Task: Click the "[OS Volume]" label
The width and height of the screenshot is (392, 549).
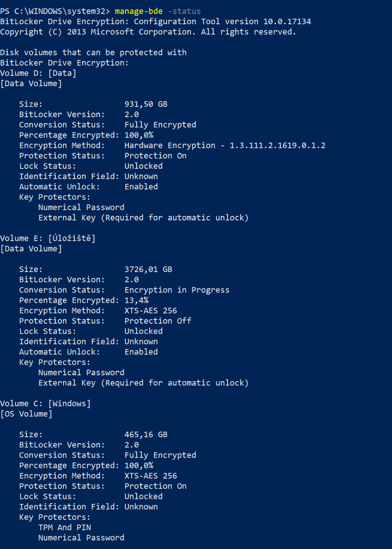Action: 26,414
